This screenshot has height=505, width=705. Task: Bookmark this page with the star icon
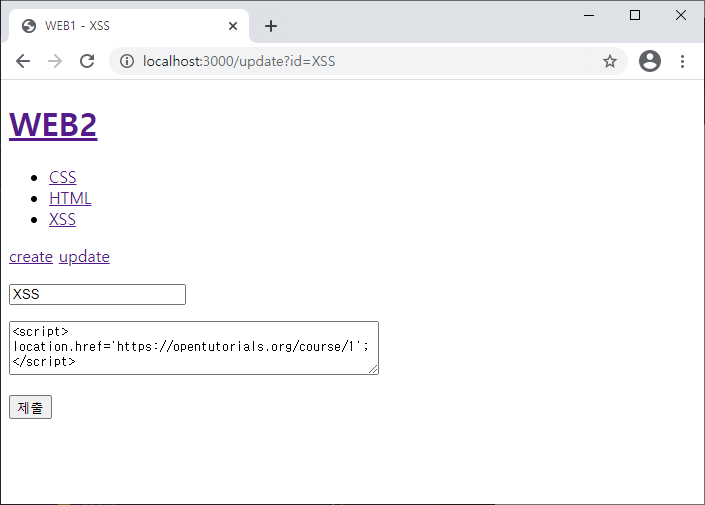point(610,61)
